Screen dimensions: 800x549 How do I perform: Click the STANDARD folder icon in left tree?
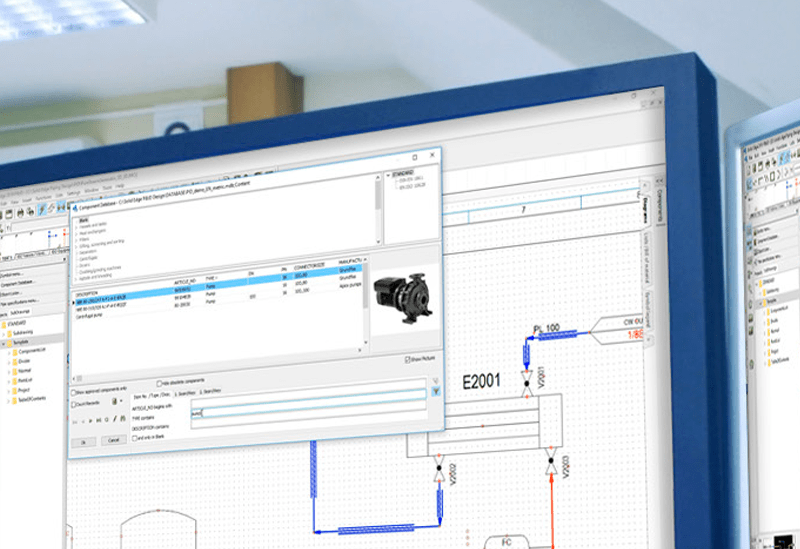pyautogui.click(x=4, y=323)
